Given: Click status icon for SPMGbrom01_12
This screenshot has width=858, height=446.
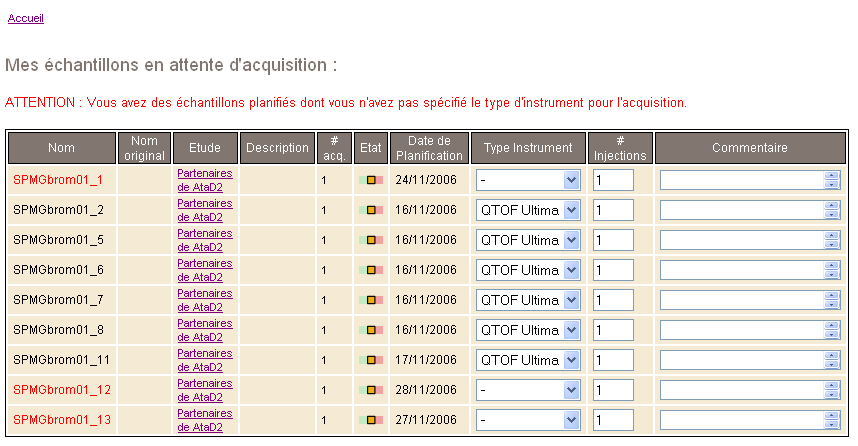Looking at the screenshot, I should [x=371, y=390].
